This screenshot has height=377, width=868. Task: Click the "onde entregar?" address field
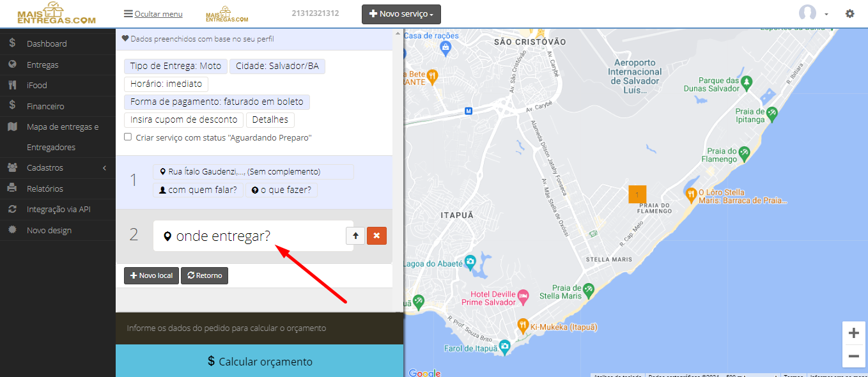pos(253,236)
